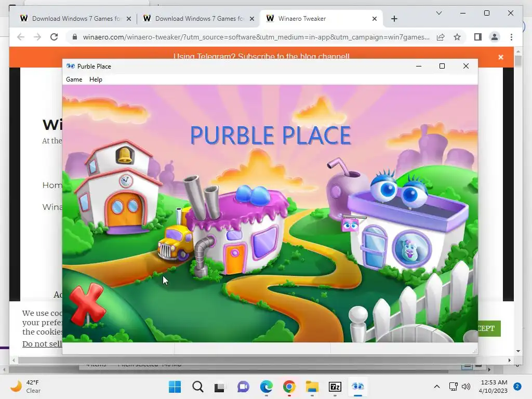Click the red X exit sign
The height and width of the screenshot is (399, 532).
(87, 304)
